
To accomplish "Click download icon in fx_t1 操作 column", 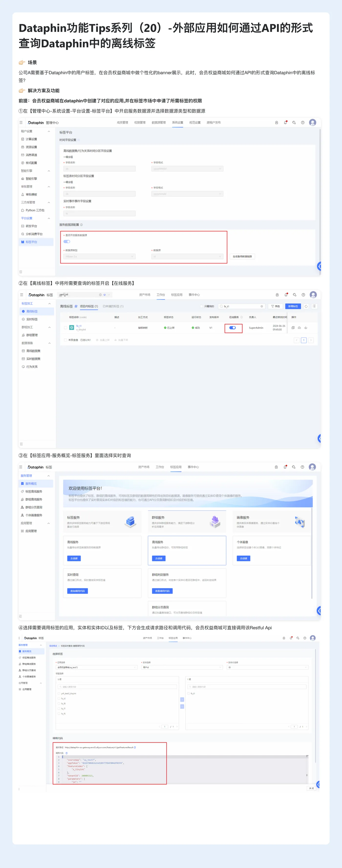I will 306,328.
